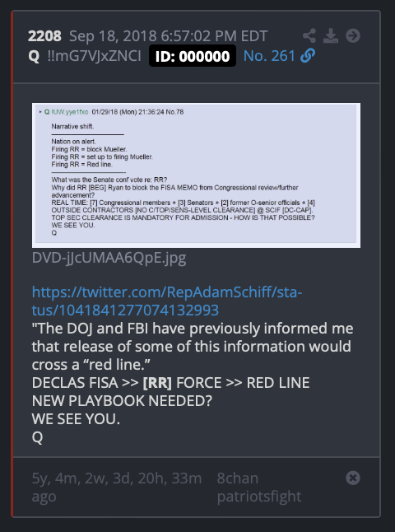Click the chain link icon beside No. 261

click(308, 56)
